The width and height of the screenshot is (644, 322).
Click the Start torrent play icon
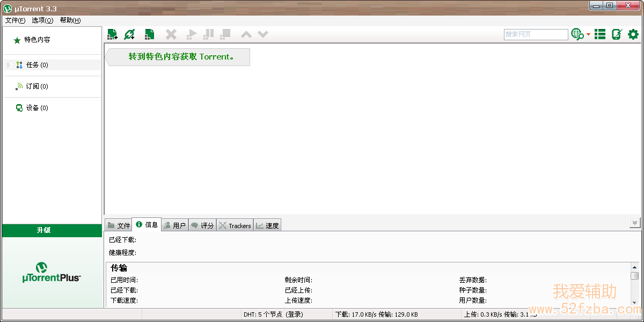pos(192,34)
